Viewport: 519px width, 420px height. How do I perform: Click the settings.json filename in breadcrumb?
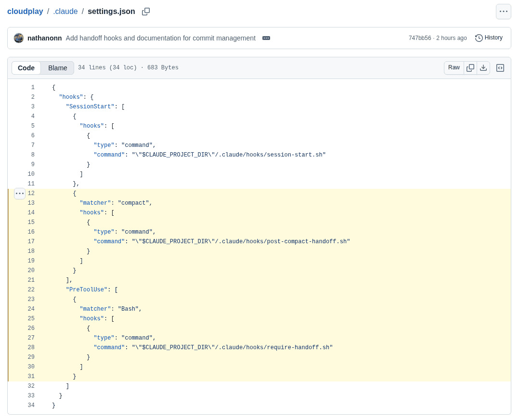(111, 11)
